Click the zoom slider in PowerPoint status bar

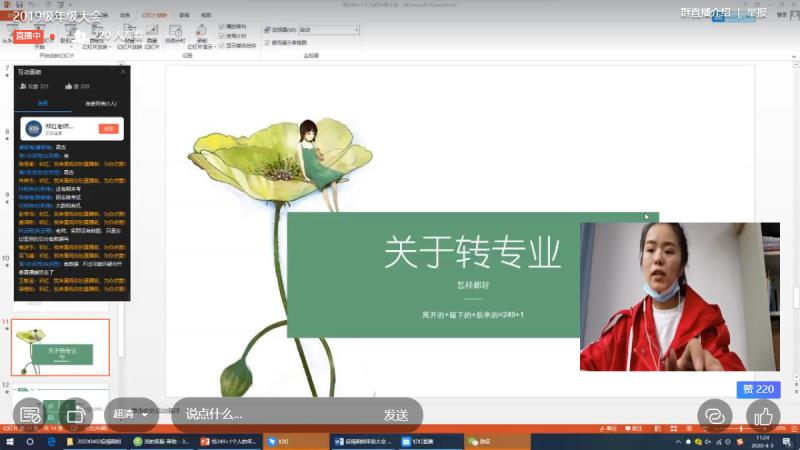(x=740, y=429)
